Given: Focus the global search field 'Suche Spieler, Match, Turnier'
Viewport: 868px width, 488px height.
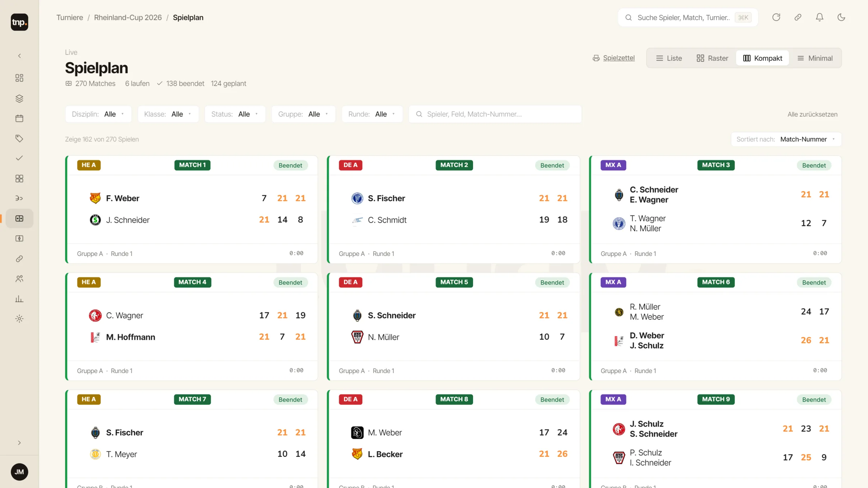Looking at the screenshot, I should point(688,17).
